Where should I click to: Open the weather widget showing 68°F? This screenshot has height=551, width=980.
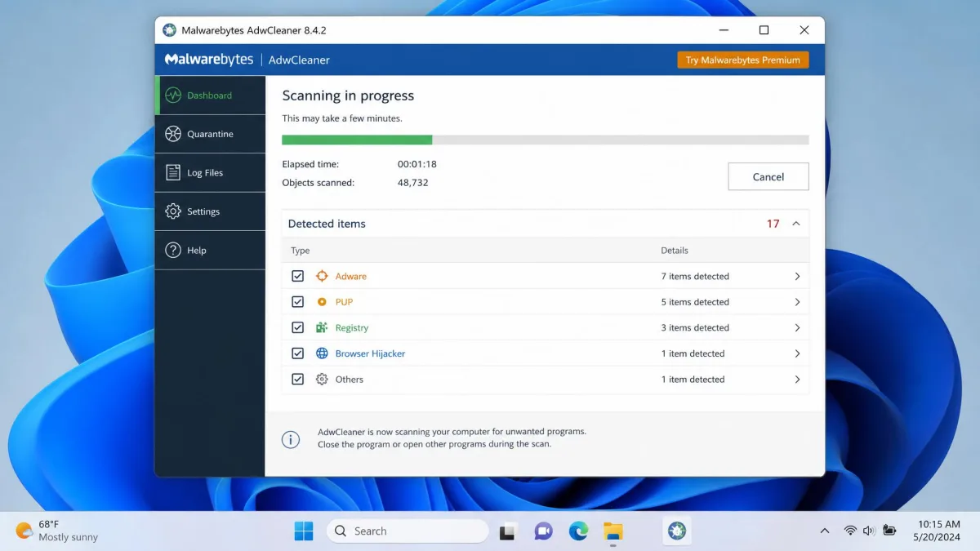tap(56, 531)
